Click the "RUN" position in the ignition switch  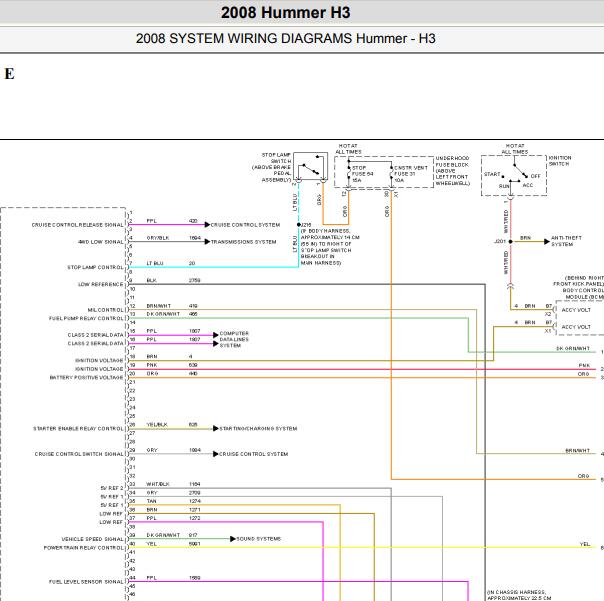pyautogui.click(x=504, y=186)
